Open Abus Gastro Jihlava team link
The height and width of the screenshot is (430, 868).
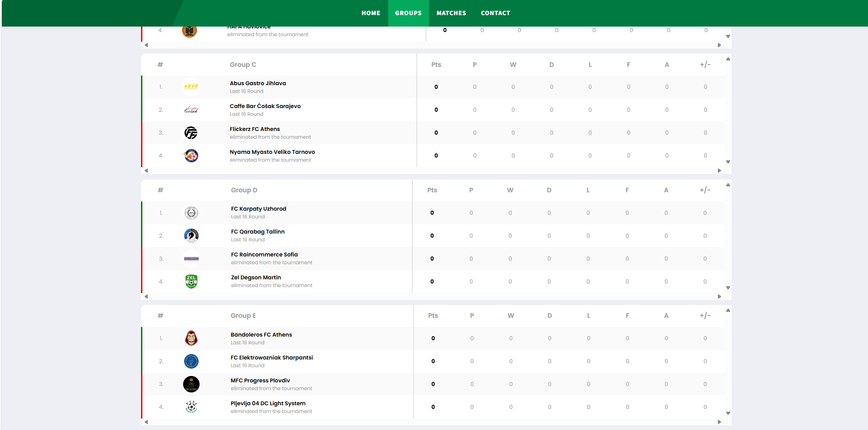[x=258, y=83]
